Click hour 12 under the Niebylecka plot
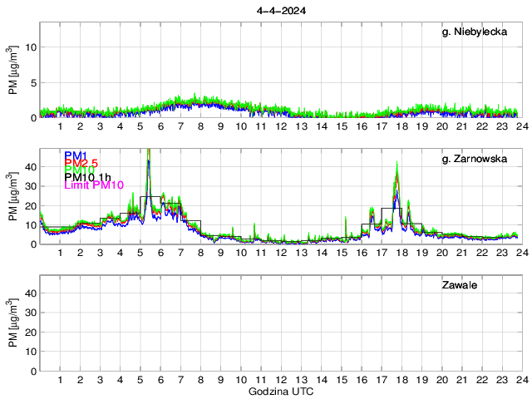 pos(281,126)
